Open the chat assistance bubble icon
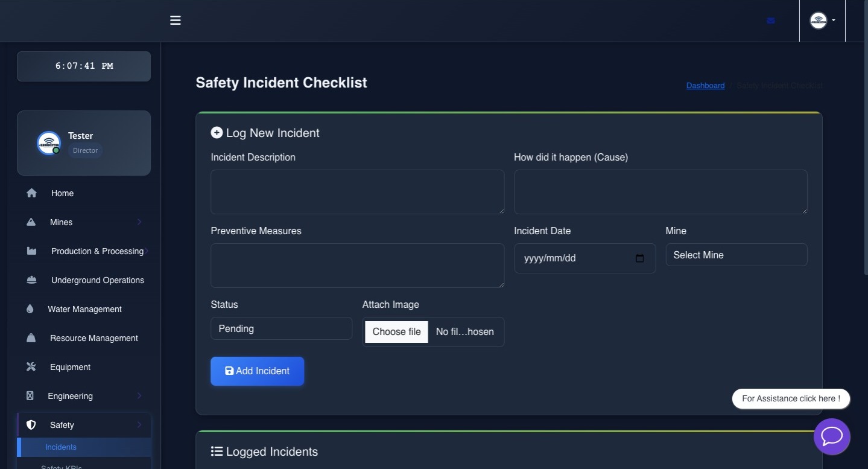Image resolution: width=868 pixels, height=469 pixels. point(832,436)
